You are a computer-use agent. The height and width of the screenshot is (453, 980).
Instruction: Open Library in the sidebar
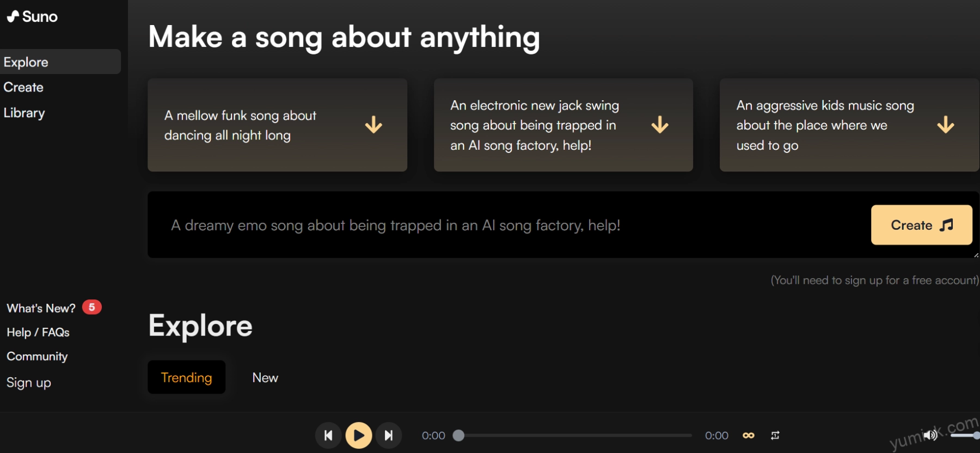click(x=24, y=113)
